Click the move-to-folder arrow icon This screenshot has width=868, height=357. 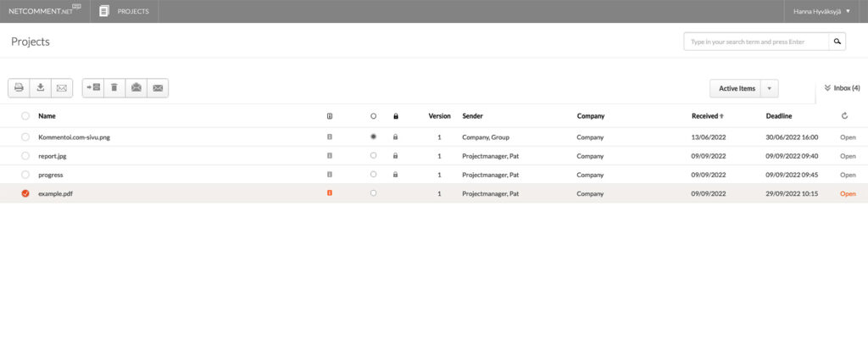(92, 87)
